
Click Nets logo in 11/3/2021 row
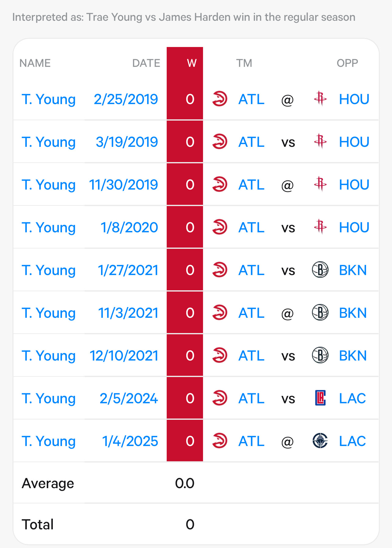tap(320, 313)
